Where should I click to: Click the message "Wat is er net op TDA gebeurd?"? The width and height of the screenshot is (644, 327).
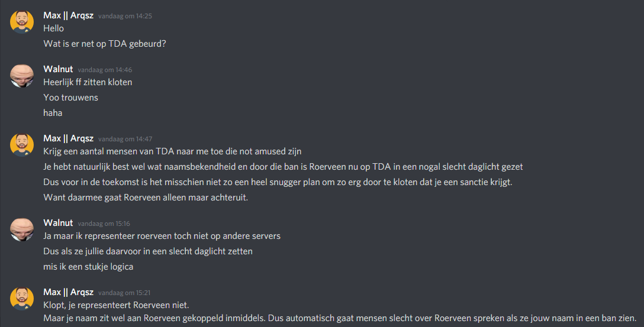point(105,44)
